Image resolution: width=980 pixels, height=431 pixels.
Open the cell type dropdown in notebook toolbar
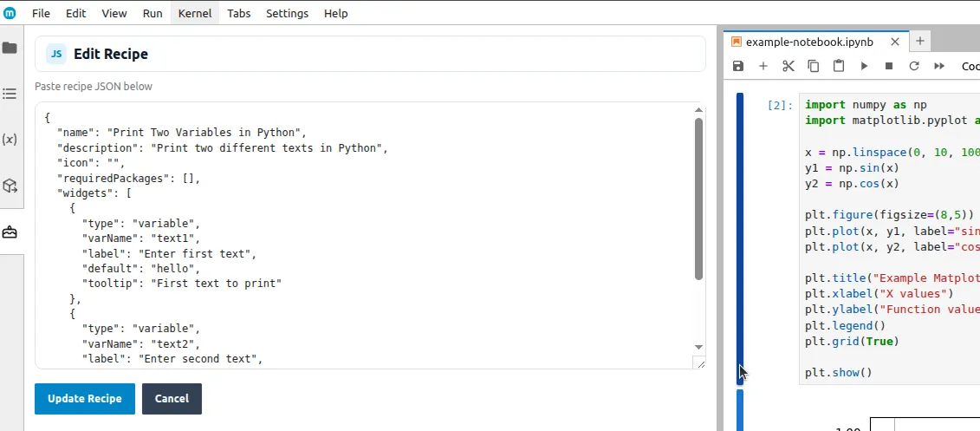(x=970, y=66)
